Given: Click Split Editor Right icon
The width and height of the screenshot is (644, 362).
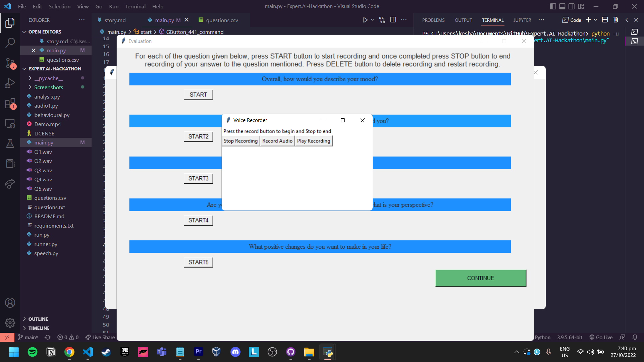Looking at the screenshot, I should click(393, 20).
